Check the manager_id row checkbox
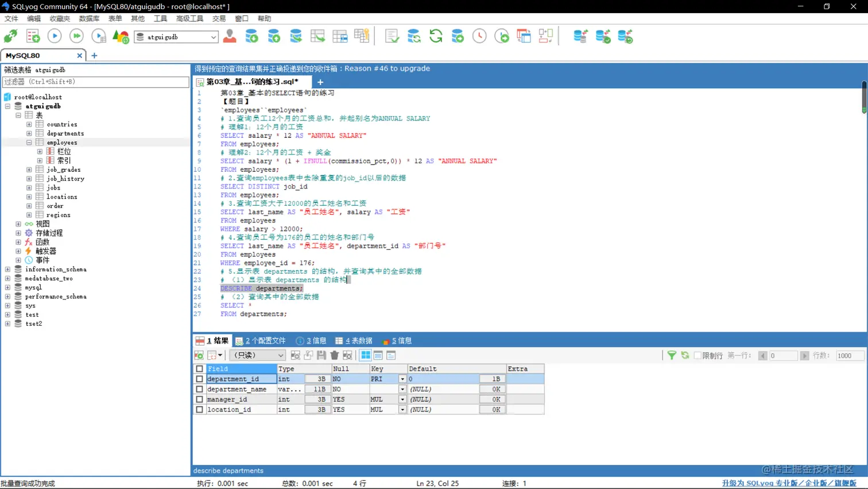 pos(199,399)
